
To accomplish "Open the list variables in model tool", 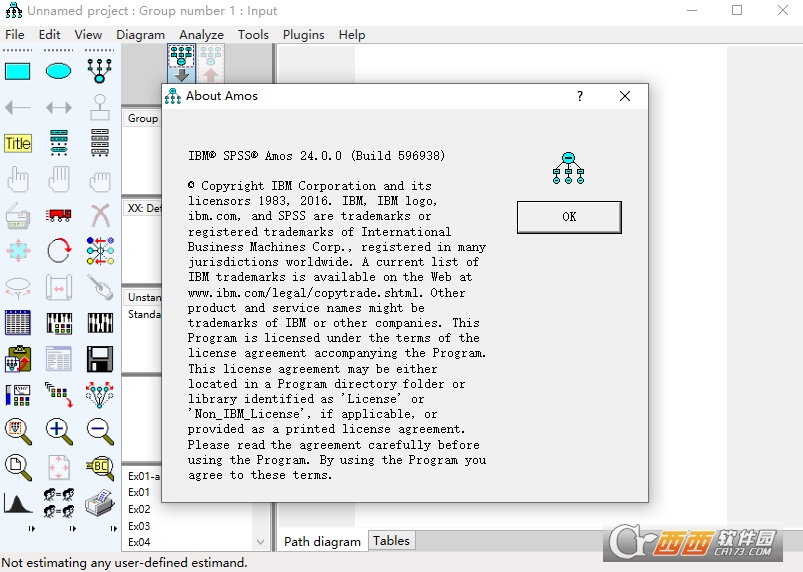I will 58,143.
